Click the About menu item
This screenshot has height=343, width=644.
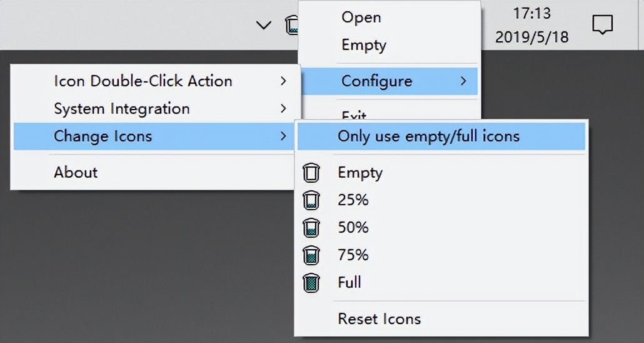coord(76,172)
